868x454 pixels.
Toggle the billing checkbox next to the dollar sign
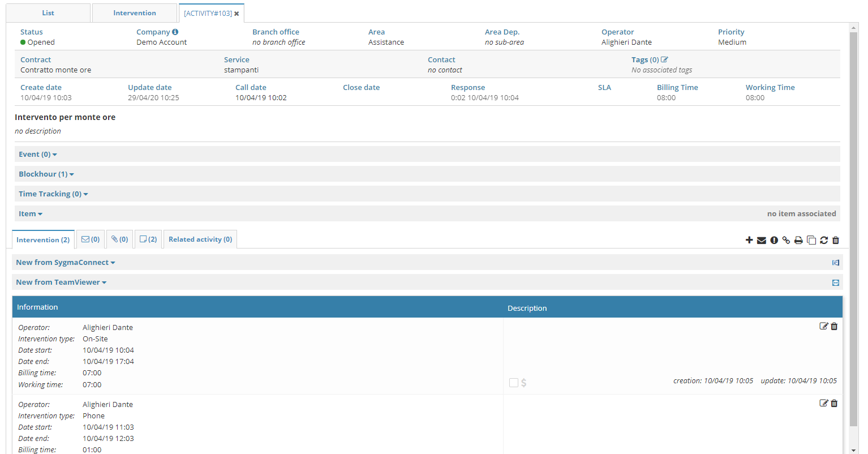pos(514,382)
